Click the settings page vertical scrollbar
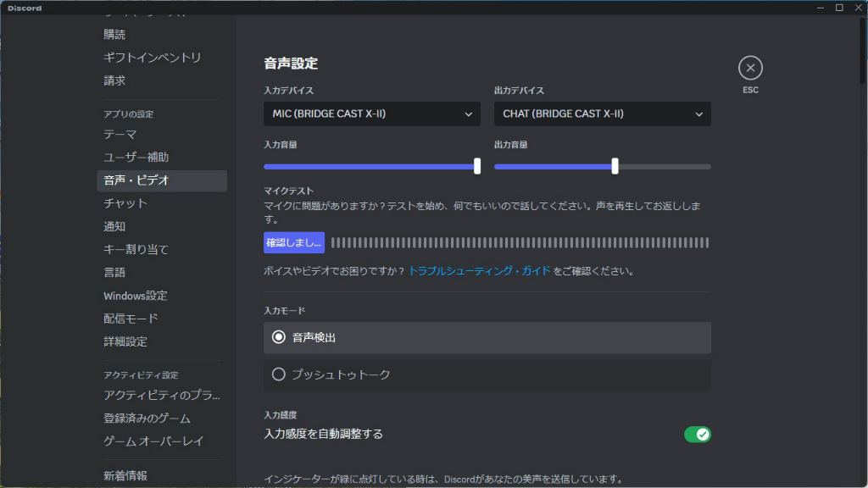This screenshot has width=868, height=488. (863, 50)
